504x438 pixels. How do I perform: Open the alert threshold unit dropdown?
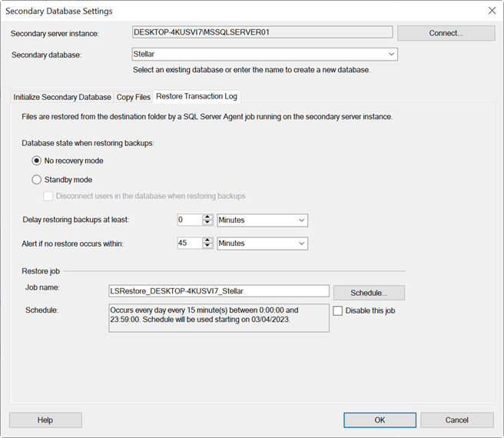pos(301,244)
